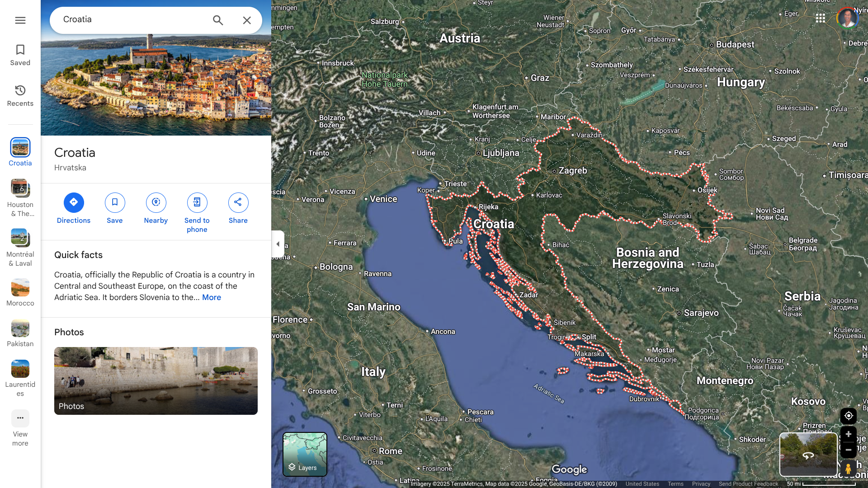Open the Croatia Photos thumbnail
868x488 pixels.
[x=156, y=380]
